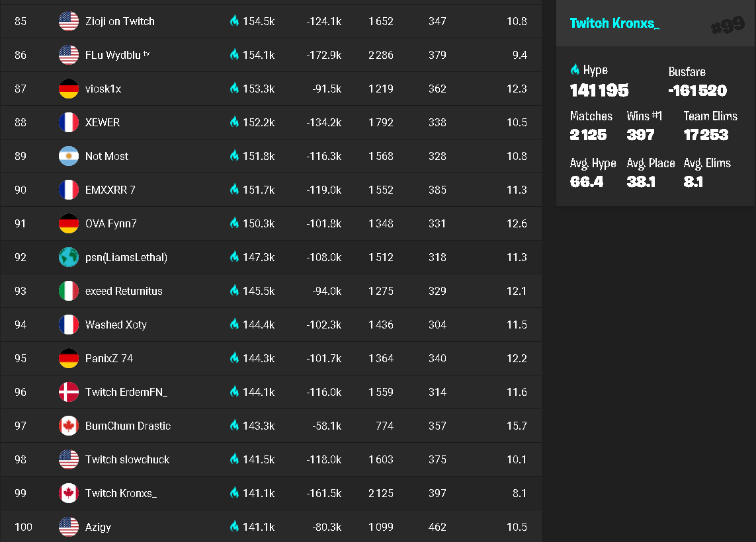Click the German flag next to viosk1x
The width and height of the screenshot is (756, 542).
pos(69,89)
